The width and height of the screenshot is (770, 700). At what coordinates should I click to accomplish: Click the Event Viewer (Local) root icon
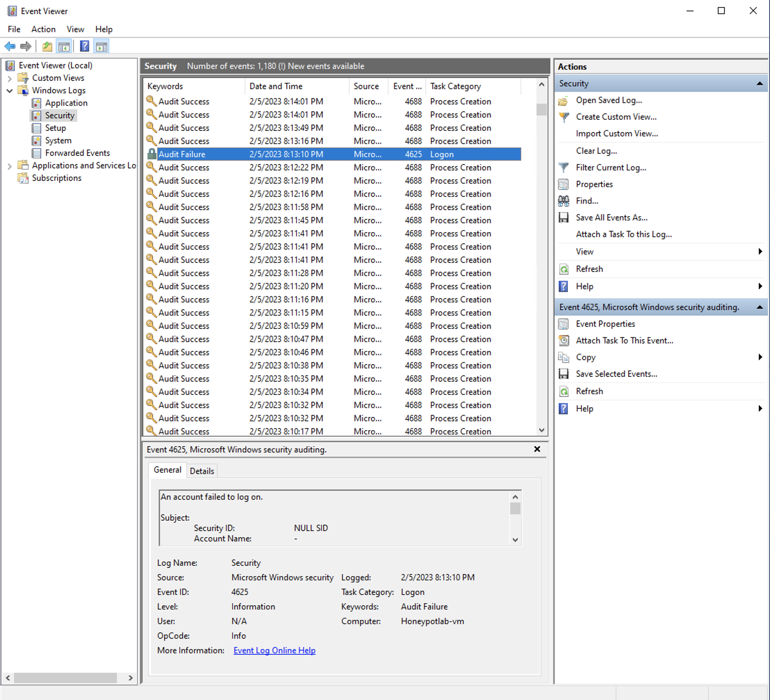coord(10,66)
